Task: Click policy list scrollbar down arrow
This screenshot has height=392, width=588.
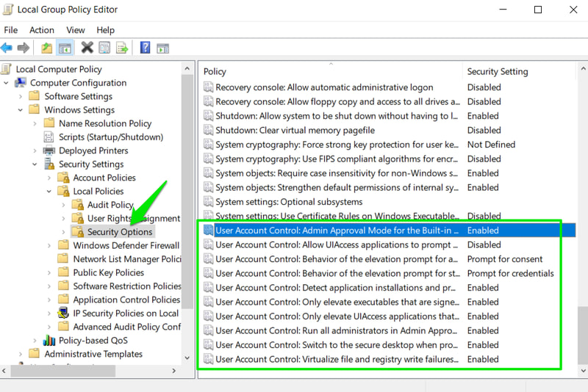Action: tap(583, 371)
